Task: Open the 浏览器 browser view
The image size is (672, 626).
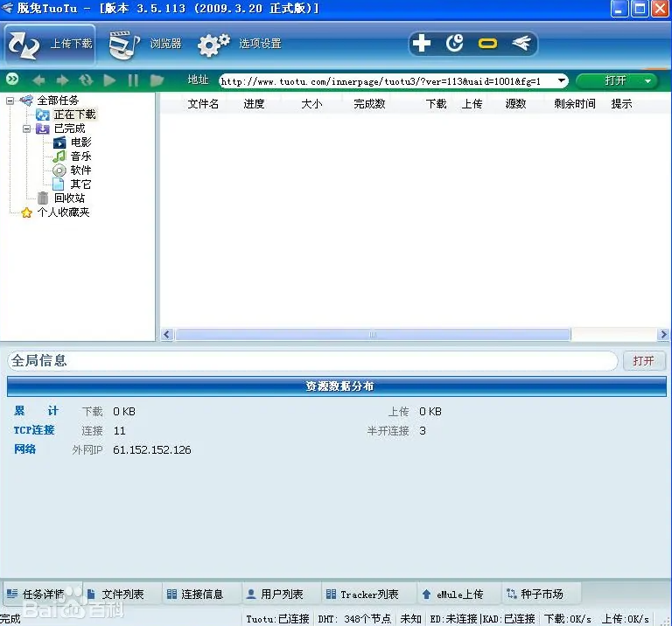Action: click(125, 45)
